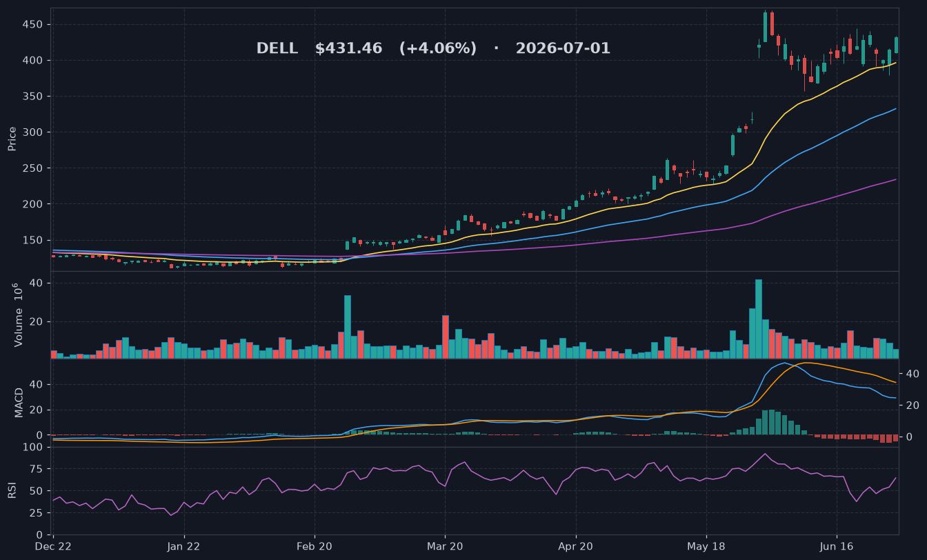Screen dimensions: 927x560
Task: Click the tall February volume spike bar
Action: point(348,327)
